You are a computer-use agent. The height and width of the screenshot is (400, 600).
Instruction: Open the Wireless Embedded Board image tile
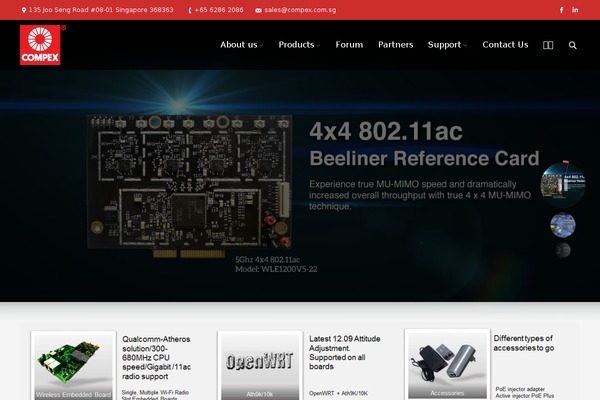pyautogui.click(x=73, y=366)
